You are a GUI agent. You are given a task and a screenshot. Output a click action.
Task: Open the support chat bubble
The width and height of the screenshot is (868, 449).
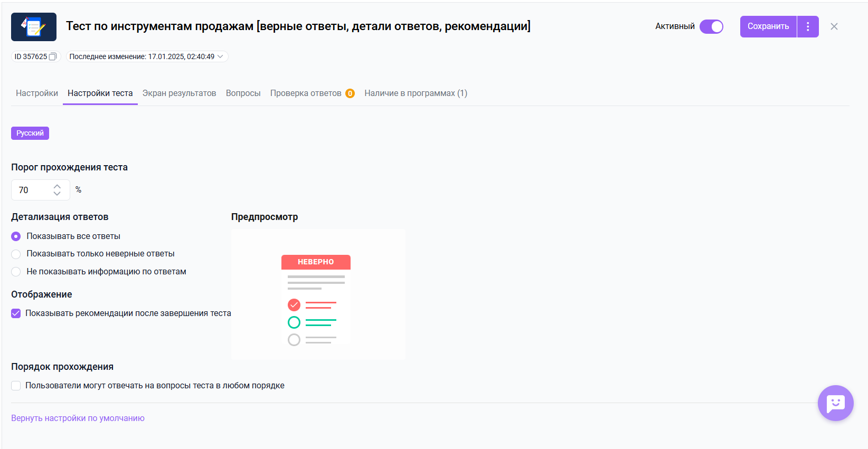(x=835, y=403)
